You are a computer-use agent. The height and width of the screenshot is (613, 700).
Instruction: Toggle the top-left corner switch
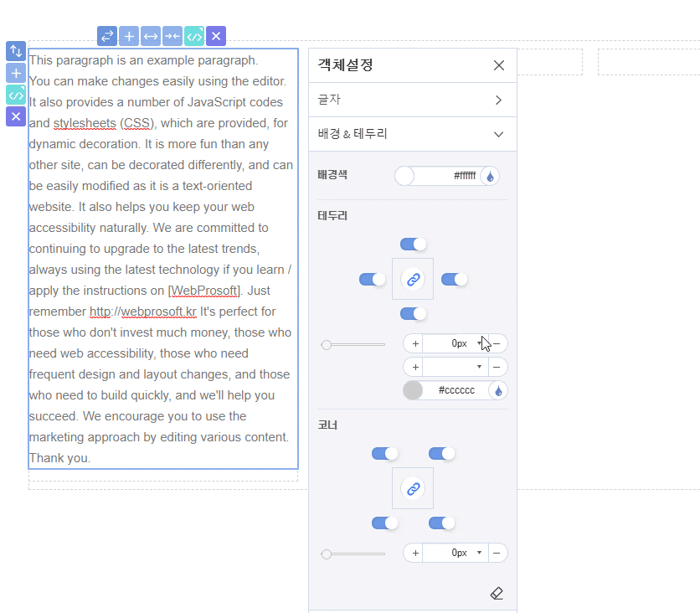click(x=385, y=454)
